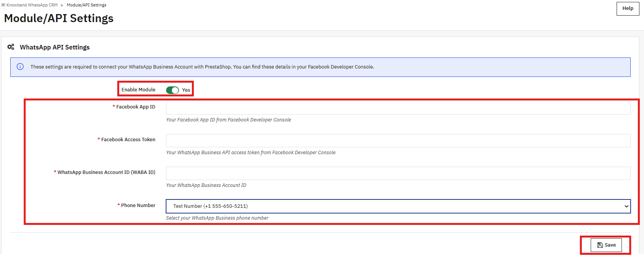Screen dimensions: 644x255
Task: Click 'Your Facebook App ID from Facebook Developer Console' hint
Action: pos(229,120)
